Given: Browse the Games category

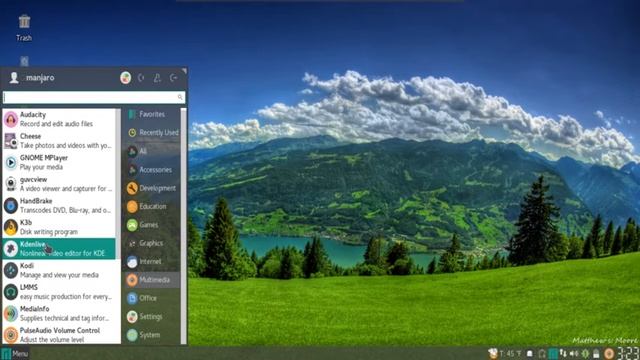Looking at the screenshot, I should 151,225.
